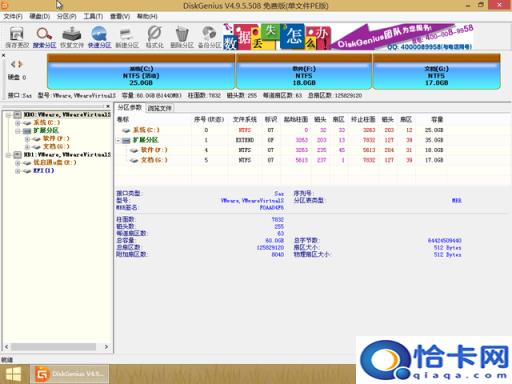Click the Save Changes (保存更改) toolbar icon

click(17, 37)
